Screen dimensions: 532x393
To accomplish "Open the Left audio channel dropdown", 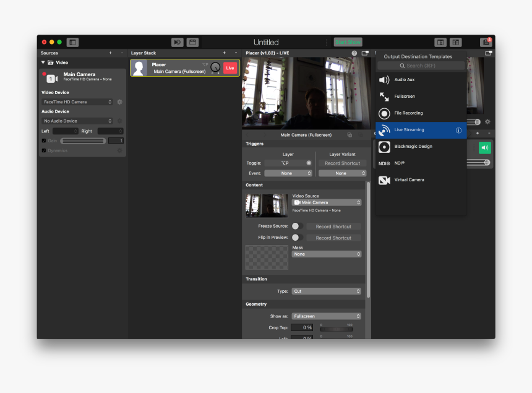I will (x=66, y=131).
